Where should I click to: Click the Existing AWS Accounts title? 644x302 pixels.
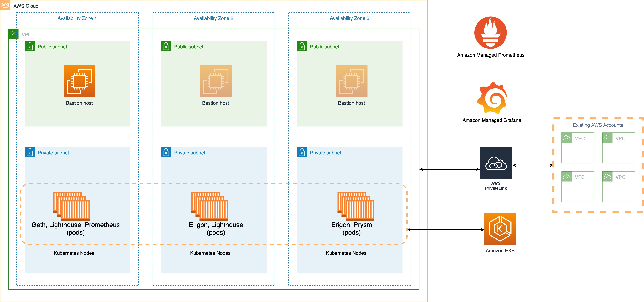[598, 125]
